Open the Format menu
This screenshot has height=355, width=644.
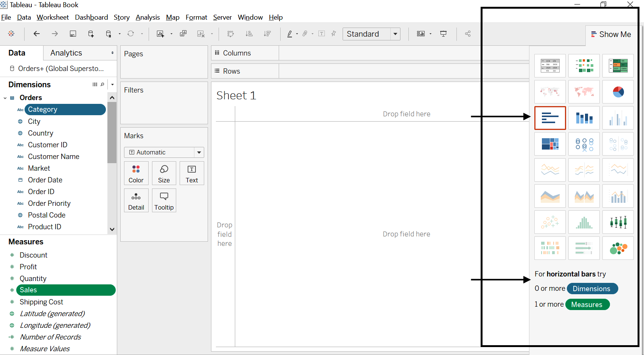click(x=196, y=17)
